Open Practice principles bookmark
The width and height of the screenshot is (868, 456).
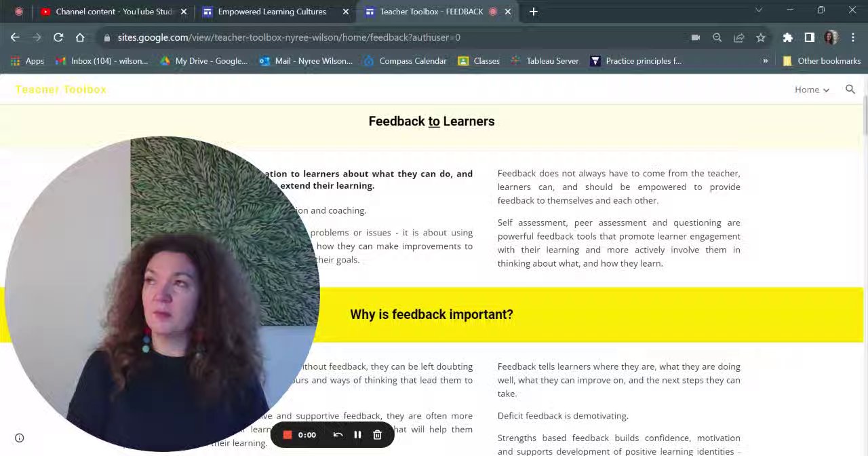tap(636, 61)
